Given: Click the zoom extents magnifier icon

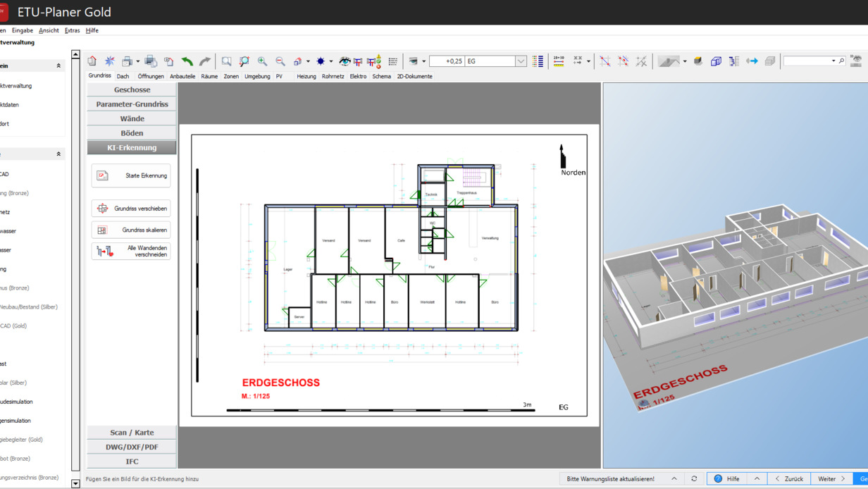Looking at the screenshot, I should click(244, 61).
